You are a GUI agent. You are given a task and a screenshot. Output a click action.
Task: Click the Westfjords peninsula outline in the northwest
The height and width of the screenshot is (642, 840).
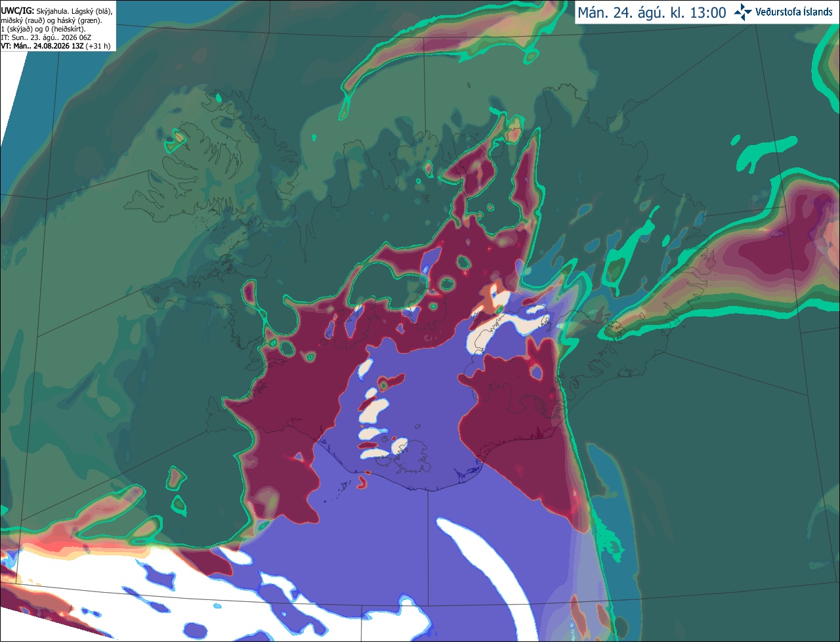pos(190,171)
